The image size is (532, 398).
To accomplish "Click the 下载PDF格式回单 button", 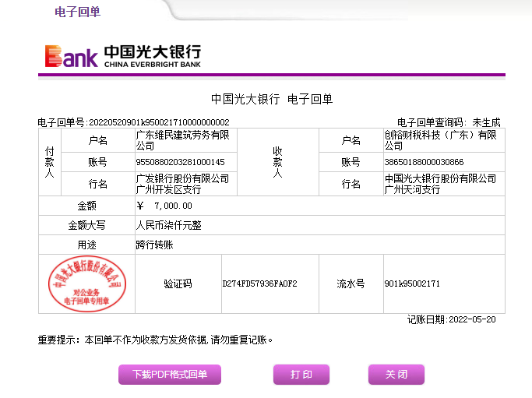I will coord(170,375).
